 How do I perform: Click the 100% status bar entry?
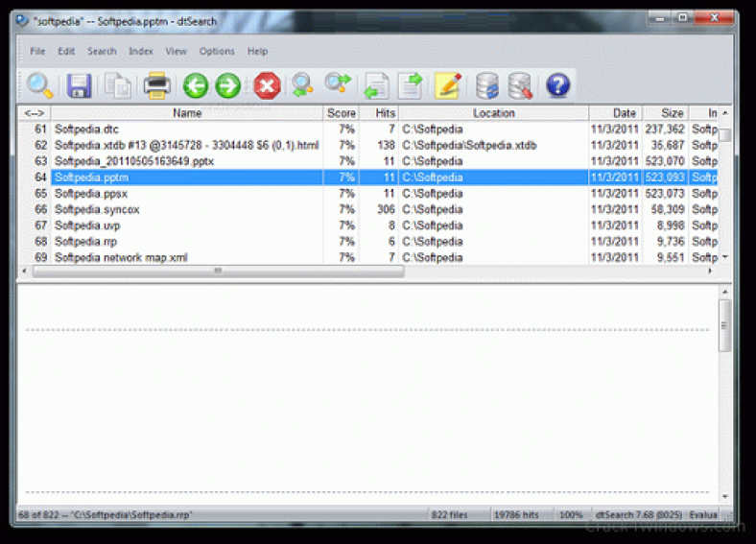point(572,514)
